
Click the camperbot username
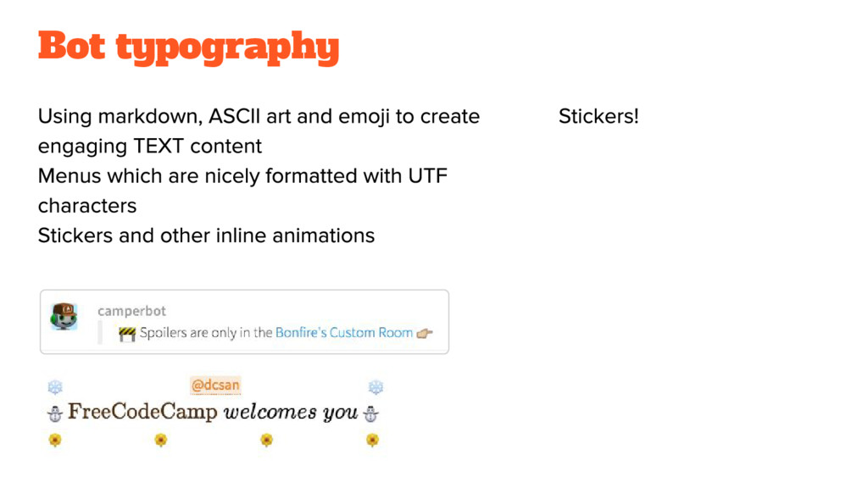click(x=131, y=311)
